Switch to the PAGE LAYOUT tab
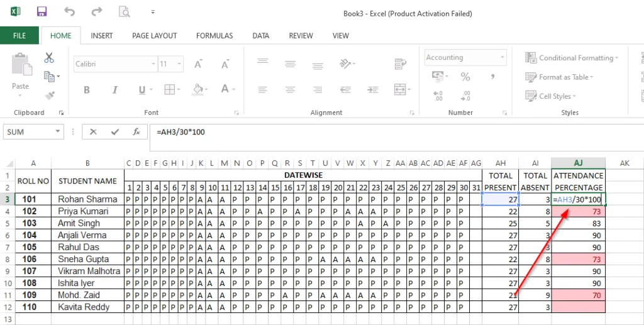 pos(155,36)
